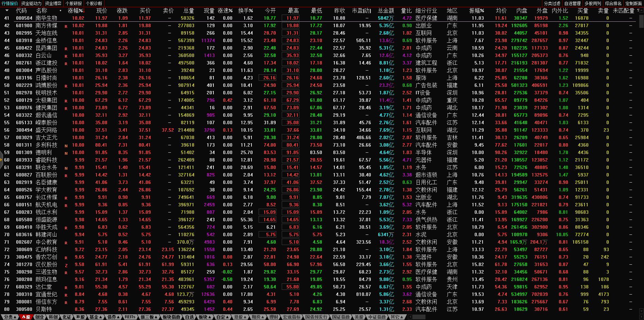Click the N marker next to 多利科技

[x=66, y=146]
